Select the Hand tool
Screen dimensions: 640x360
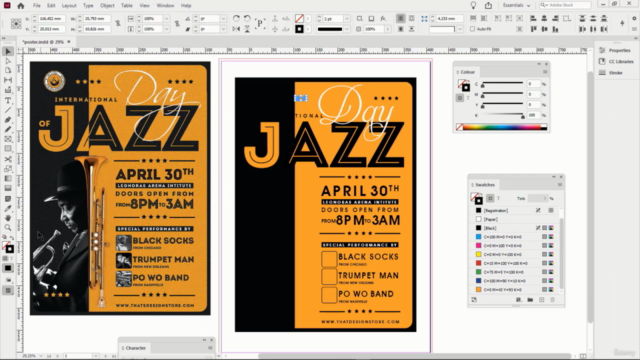[x=8, y=218]
